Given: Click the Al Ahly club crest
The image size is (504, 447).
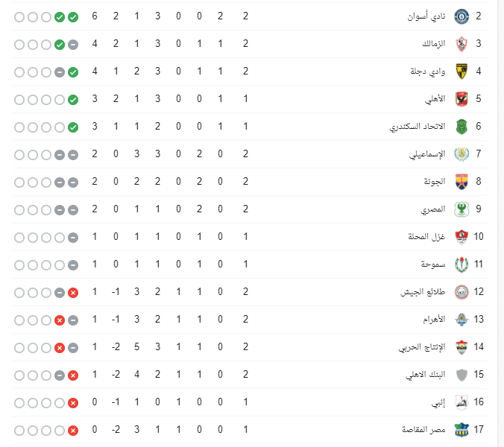Looking at the screenshot, I should (x=462, y=99).
